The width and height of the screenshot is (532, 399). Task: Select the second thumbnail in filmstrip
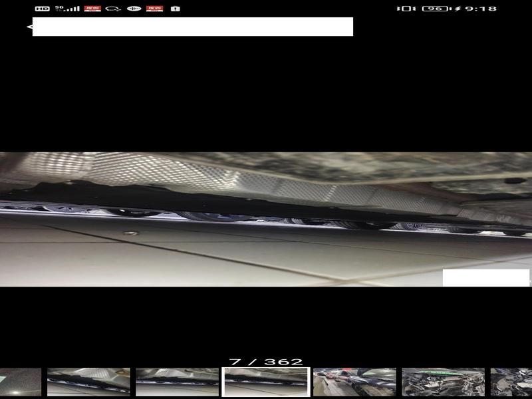coord(88,382)
